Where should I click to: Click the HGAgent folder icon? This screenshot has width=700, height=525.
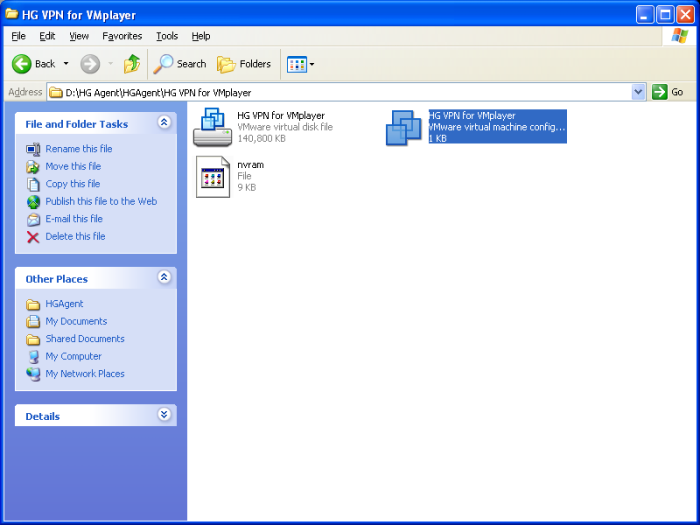pos(33,304)
